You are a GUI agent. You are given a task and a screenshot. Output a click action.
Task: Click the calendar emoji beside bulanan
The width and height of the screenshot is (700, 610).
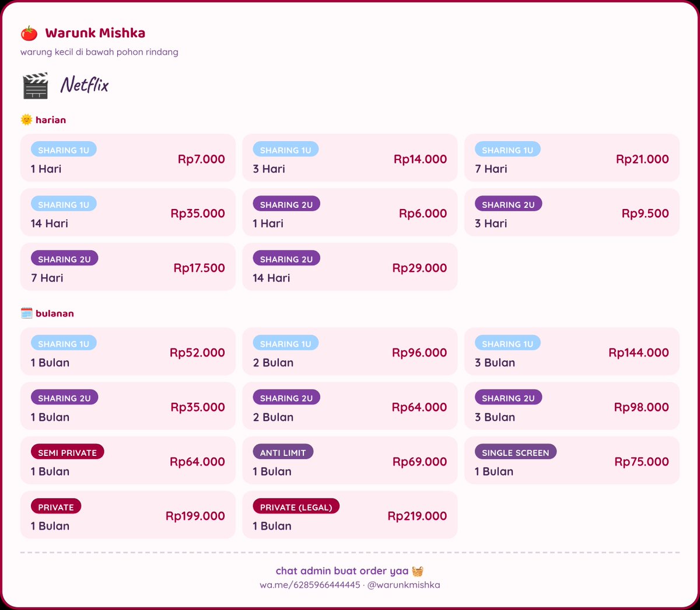(26, 313)
